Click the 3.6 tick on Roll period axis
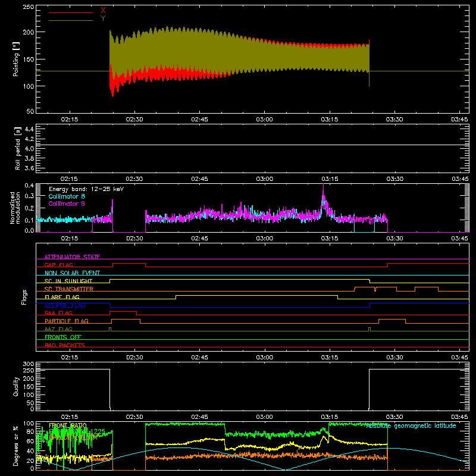 (29, 168)
